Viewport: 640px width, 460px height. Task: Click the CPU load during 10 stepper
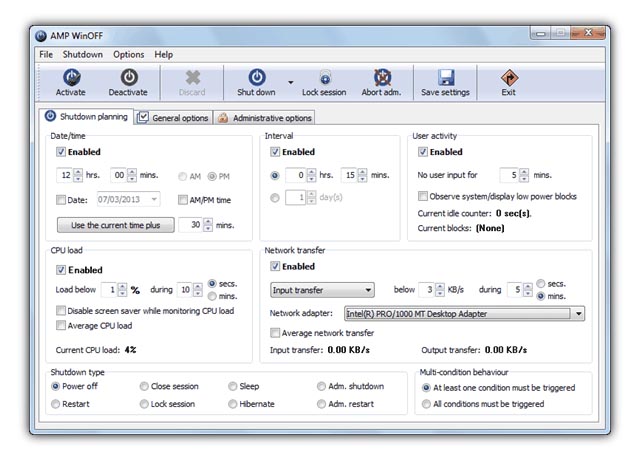(x=198, y=290)
